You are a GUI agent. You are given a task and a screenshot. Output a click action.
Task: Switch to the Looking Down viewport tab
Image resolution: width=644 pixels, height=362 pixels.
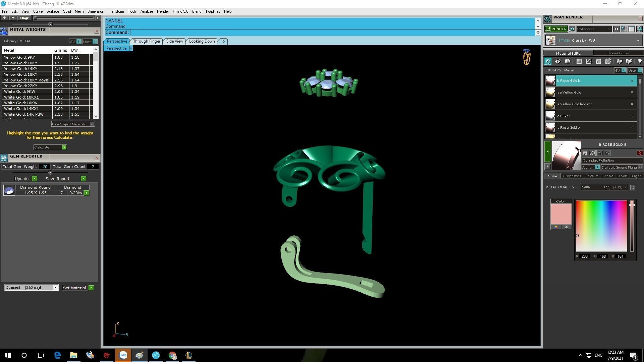[x=202, y=41]
